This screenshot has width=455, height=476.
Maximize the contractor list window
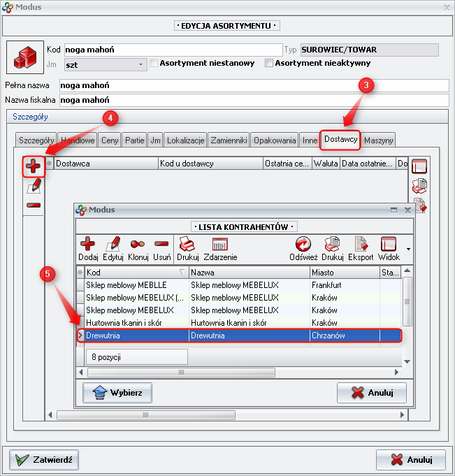(393, 210)
